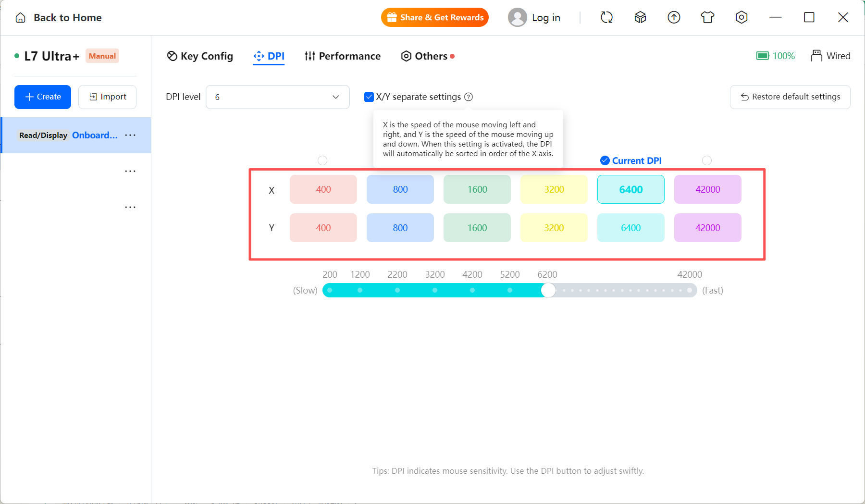The image size is (865, 504).
Task: Click the DPI slider handle
Action: click(548, 290)
